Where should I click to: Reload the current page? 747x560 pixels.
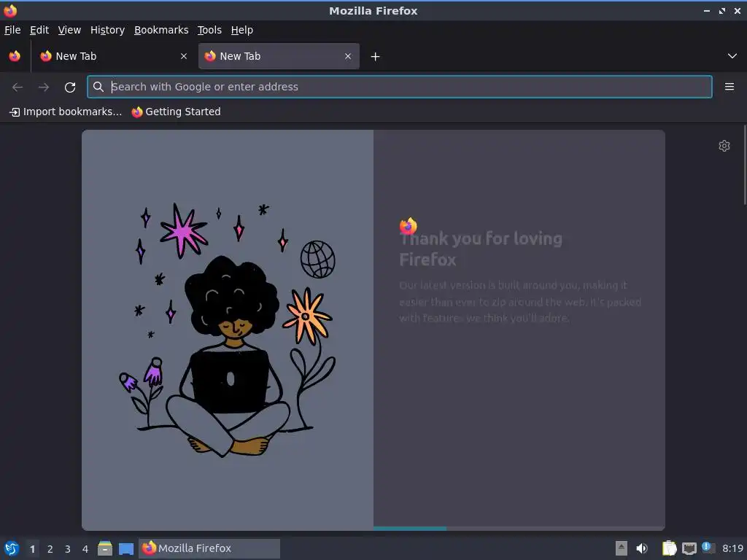point(70,87)
